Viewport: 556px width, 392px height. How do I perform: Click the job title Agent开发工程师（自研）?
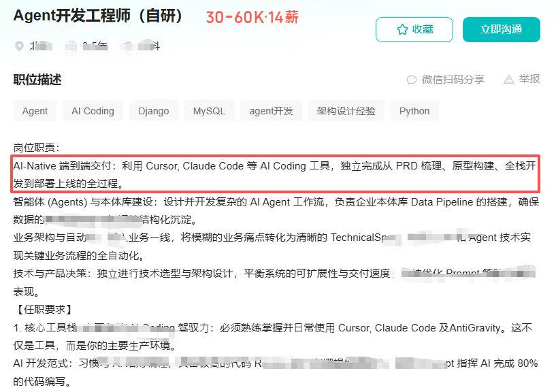tap(98, 16)
